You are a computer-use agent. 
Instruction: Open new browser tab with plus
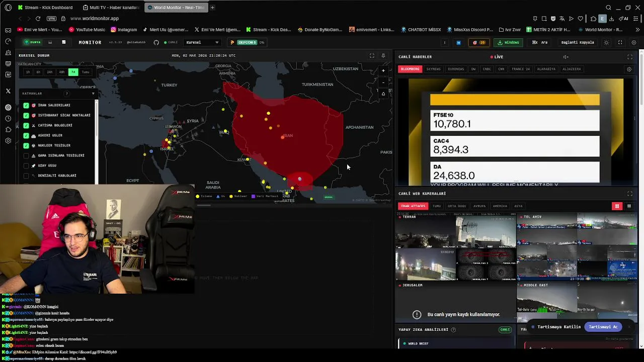click(212, 8)
